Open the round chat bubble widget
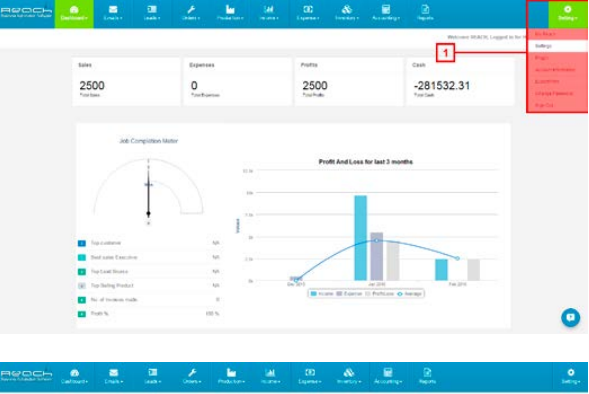The height and width of the screenshot is (394, 589). (x=570, y=317)
